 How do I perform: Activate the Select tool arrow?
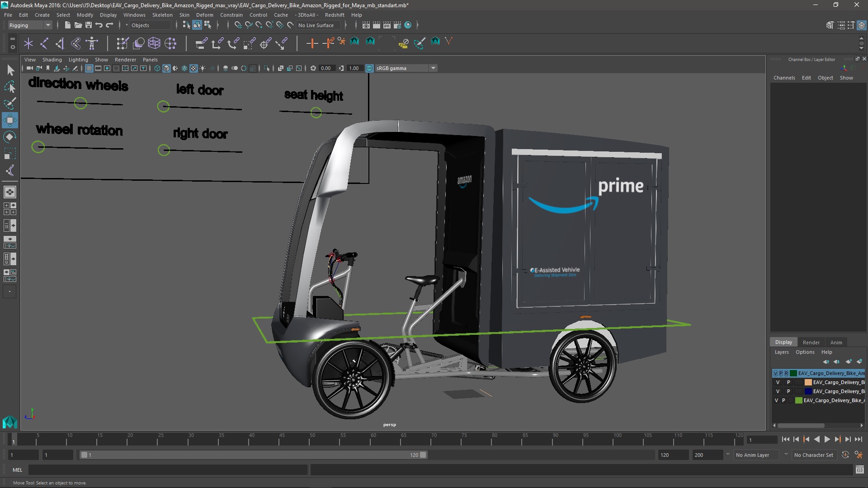point(10,70)
